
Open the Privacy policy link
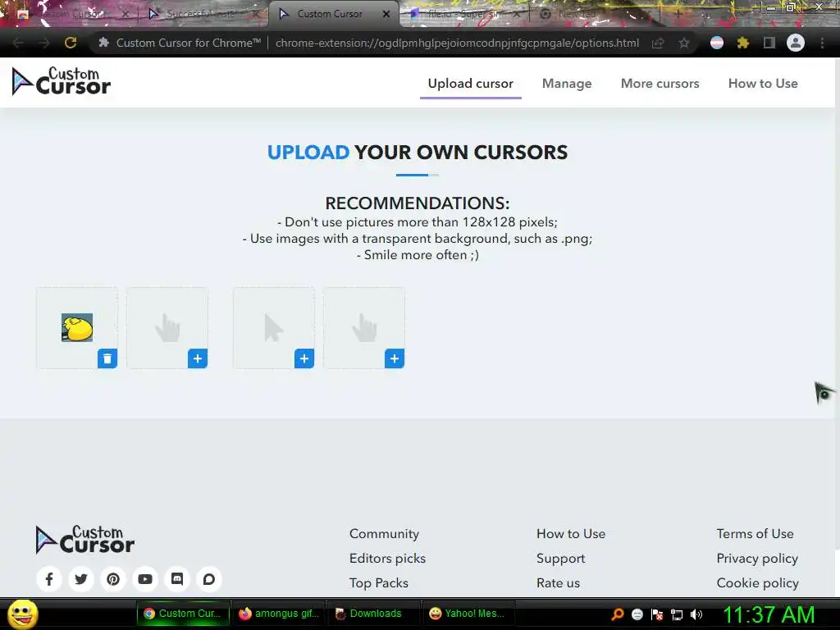(757, 558)
